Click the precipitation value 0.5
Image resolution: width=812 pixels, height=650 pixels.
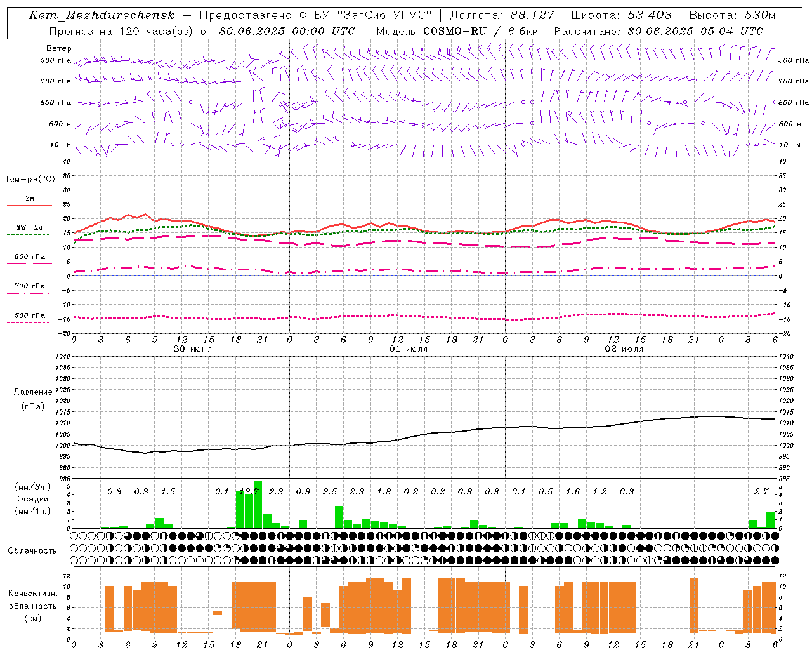pyautogui.click(x=546, y=492)
